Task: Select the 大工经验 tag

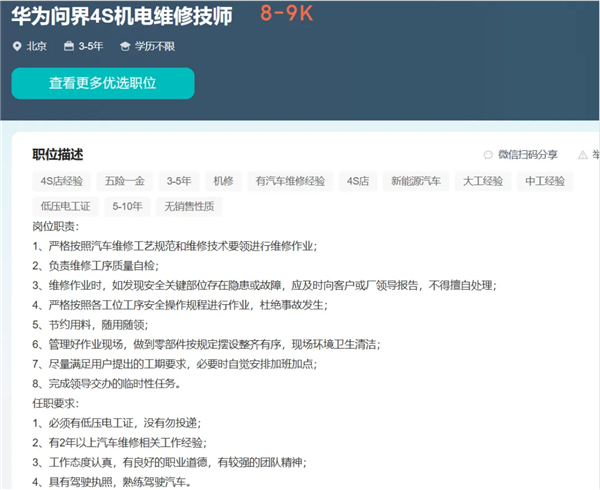Action: point(483,181)
